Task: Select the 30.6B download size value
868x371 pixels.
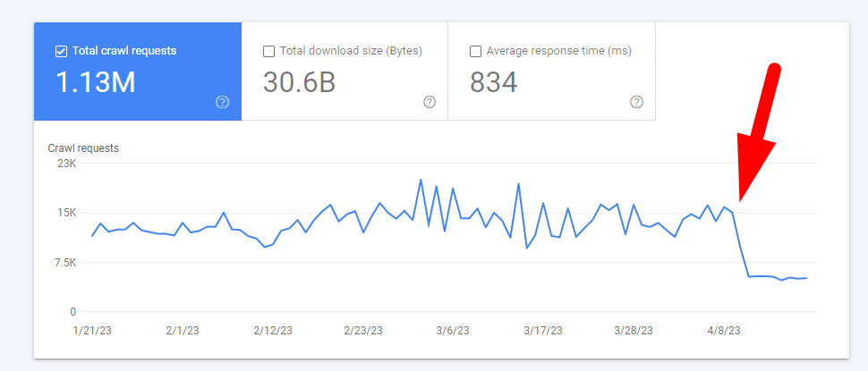Action: [299, 82]
